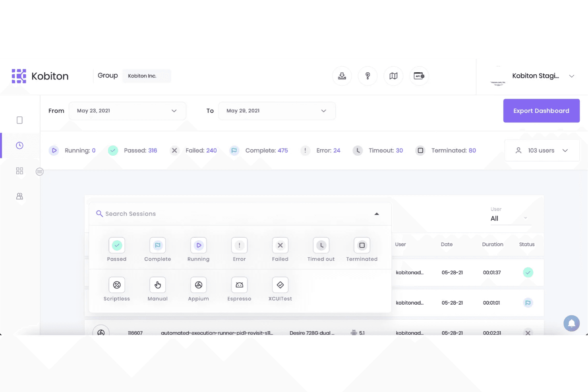Open Sessions from sidebar clock icon
Image resolution: width=588 pixels, height=392 pixels.
point(19,145)
